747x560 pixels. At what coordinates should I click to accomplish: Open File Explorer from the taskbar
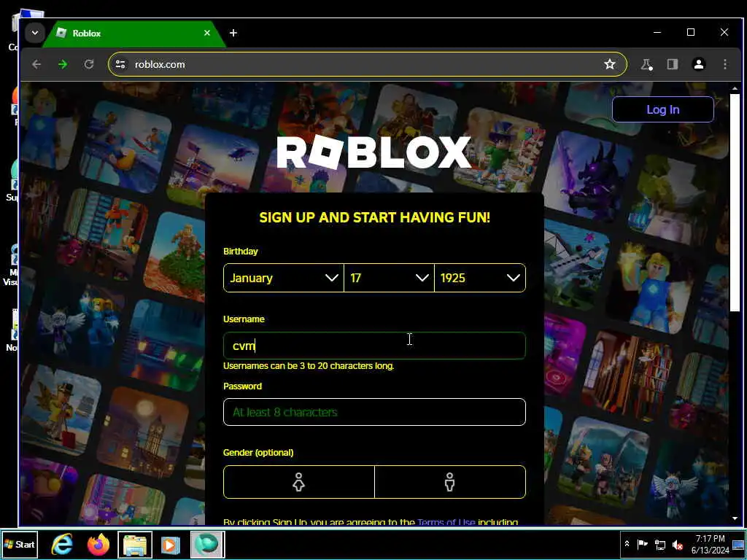135,544
